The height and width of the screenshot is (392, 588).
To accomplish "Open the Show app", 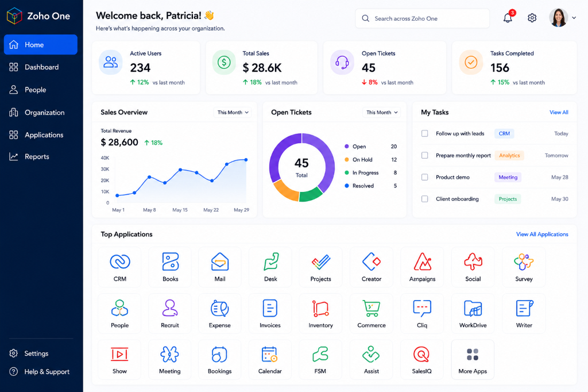I will pyautogui.click(x=119, y=360).
